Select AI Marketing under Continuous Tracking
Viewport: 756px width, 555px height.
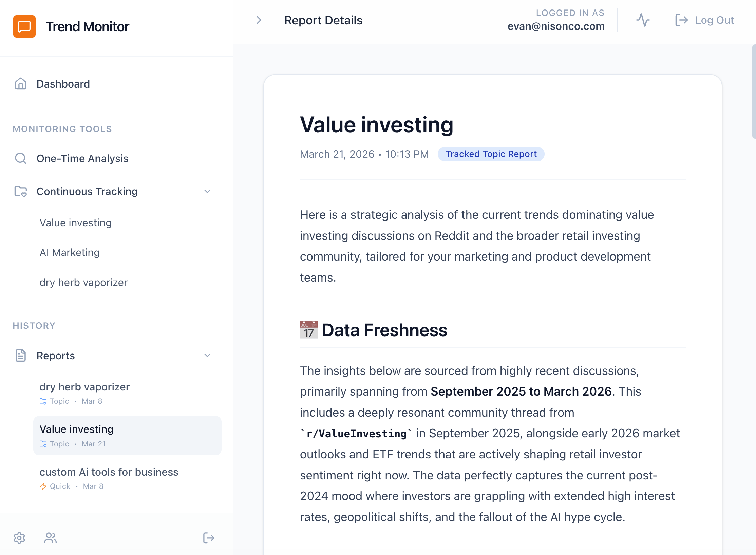[70, 252]
